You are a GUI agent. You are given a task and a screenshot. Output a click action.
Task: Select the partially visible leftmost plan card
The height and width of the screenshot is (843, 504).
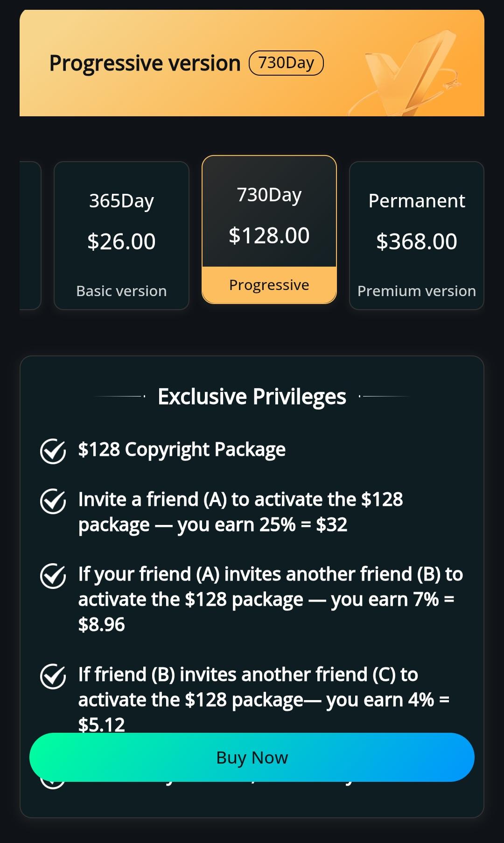(30, 235)
